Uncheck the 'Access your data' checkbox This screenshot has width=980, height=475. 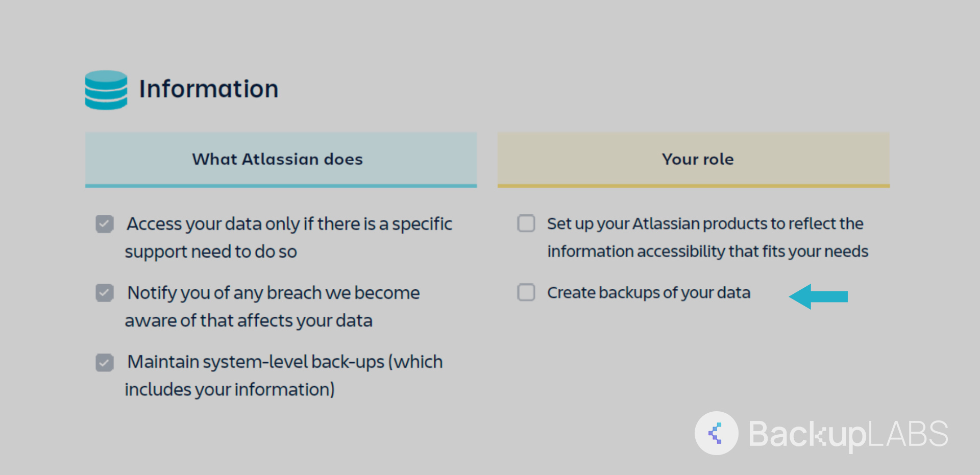[x=105, y=224]
